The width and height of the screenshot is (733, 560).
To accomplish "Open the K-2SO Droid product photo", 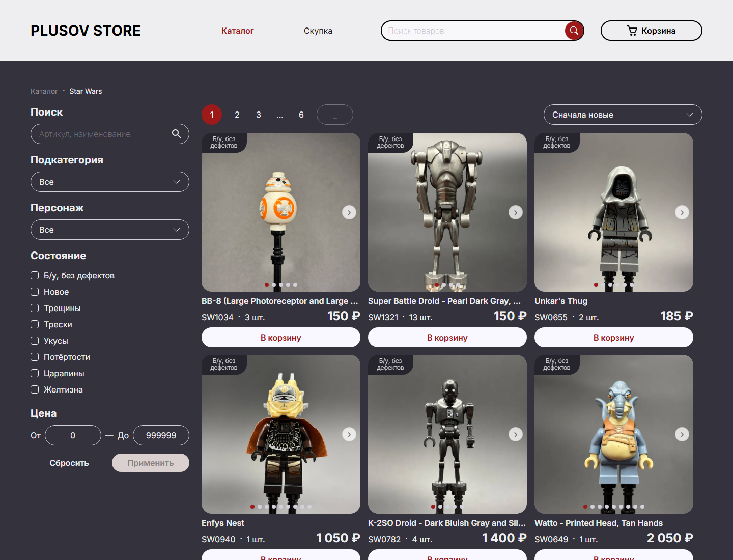I will tap(447, 434).
